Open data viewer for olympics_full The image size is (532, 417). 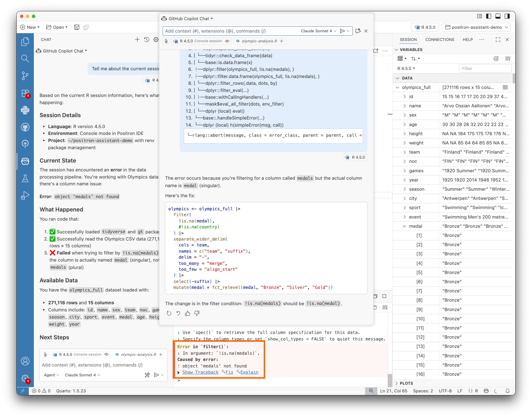coord(505,87)
